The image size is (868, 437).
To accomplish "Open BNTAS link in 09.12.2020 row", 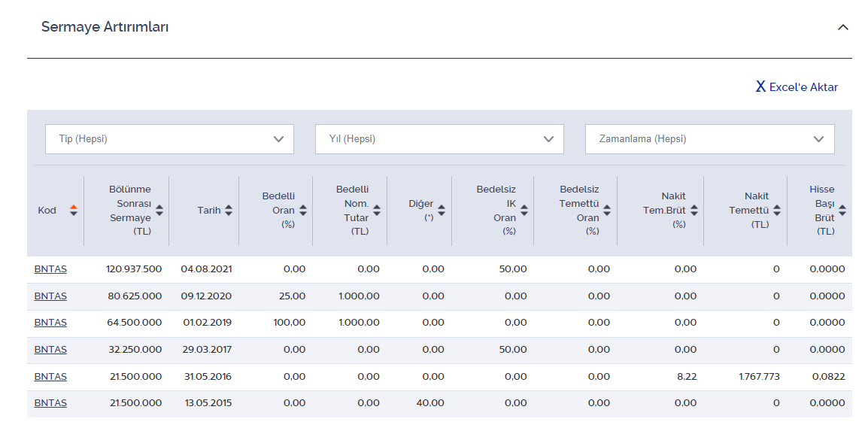I will (x=50, y=296).
